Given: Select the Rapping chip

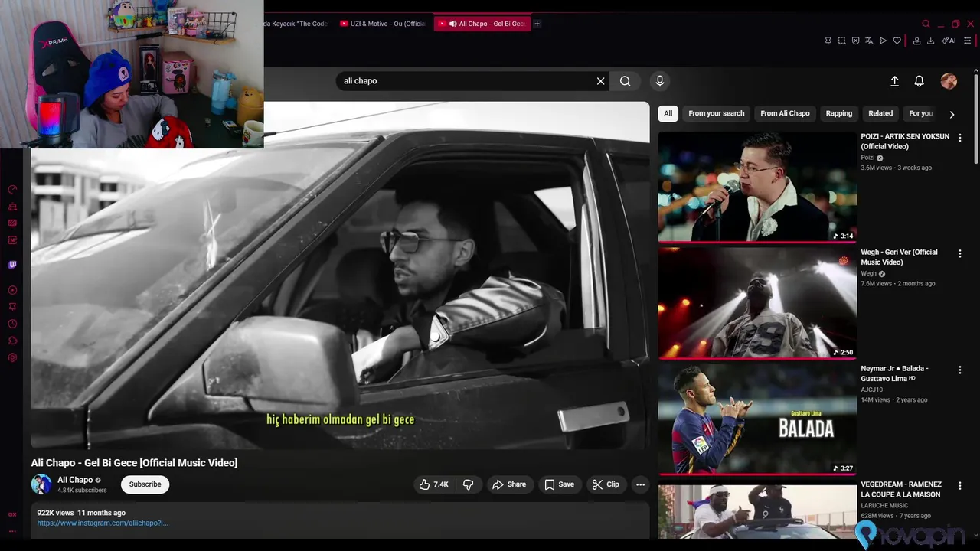Looking at the screenshot, I should pos(838,113).
